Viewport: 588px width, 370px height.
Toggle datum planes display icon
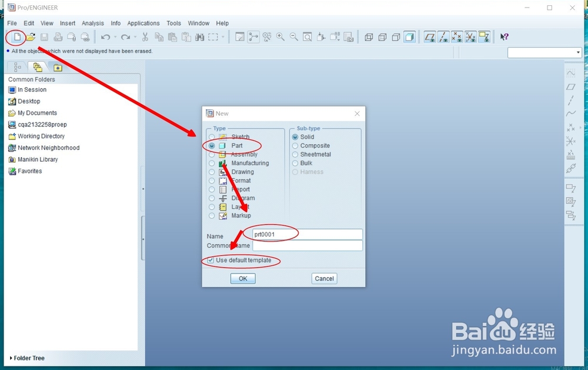coord(430,37)
